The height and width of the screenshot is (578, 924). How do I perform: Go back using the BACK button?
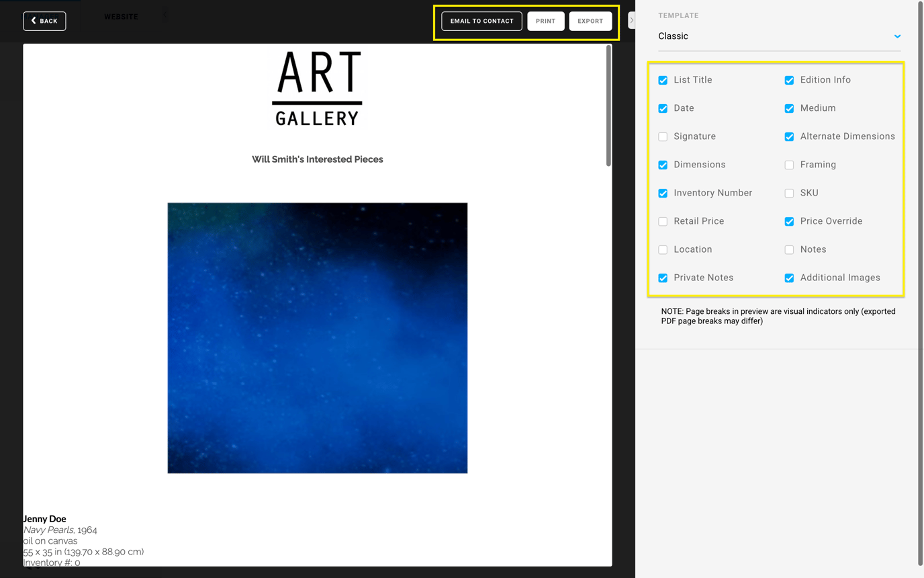point(44,21)
